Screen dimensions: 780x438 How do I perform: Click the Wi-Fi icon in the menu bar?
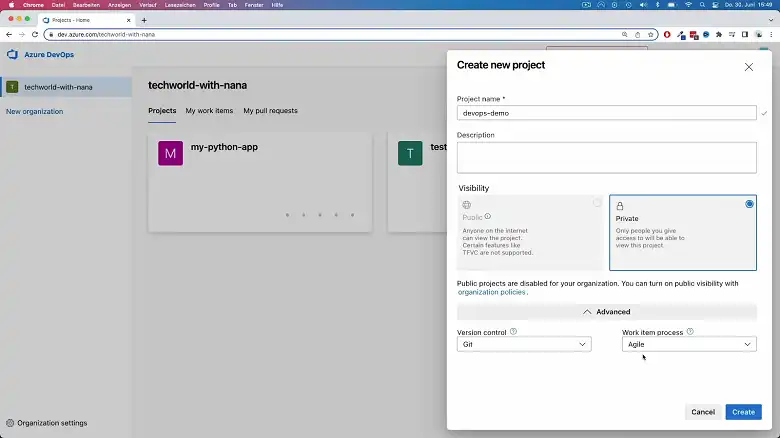[x=688, y=5]
